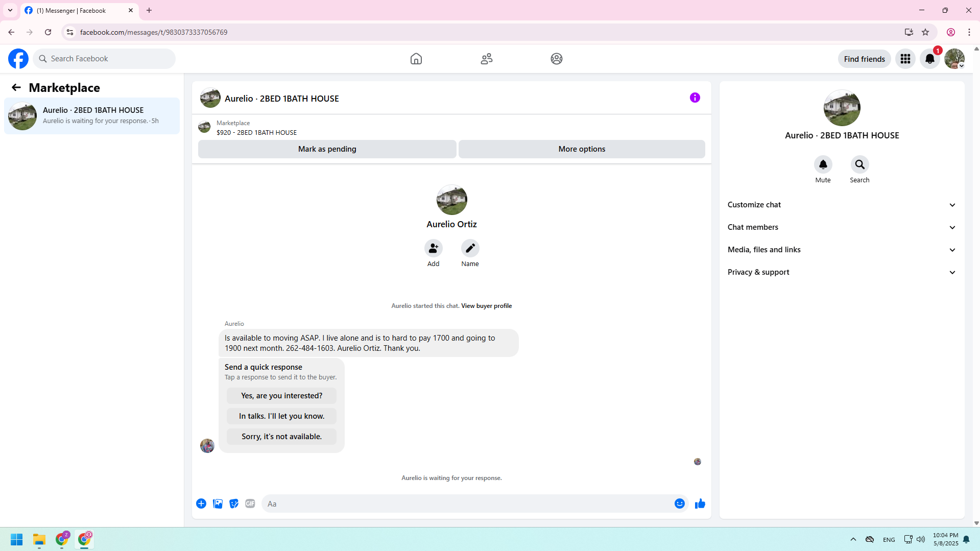This screenshot has height=551, width=980.
Task: Select Aurelio conversation in Marketplace list
Action: click(x=92, y=116)
